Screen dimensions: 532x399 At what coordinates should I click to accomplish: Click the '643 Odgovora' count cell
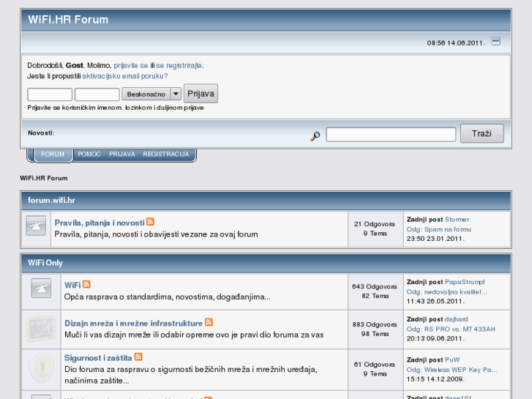click(x=375, y=287)
